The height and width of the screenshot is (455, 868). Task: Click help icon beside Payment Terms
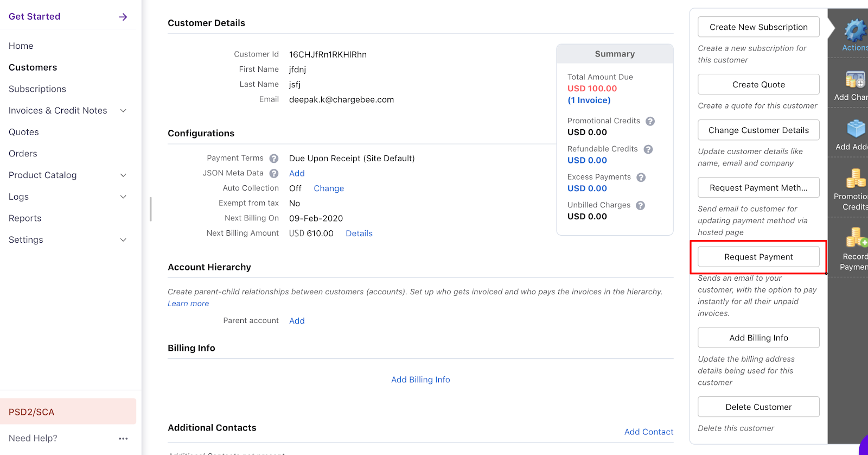[x=274, y=159]
